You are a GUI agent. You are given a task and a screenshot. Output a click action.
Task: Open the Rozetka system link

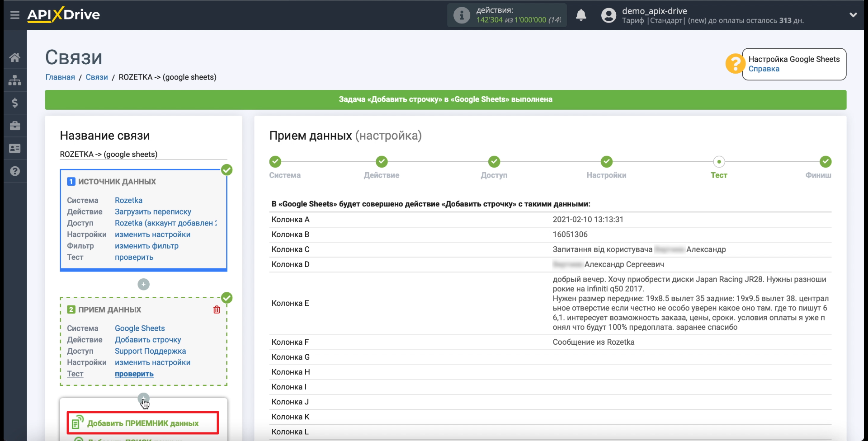coord(128,200)
